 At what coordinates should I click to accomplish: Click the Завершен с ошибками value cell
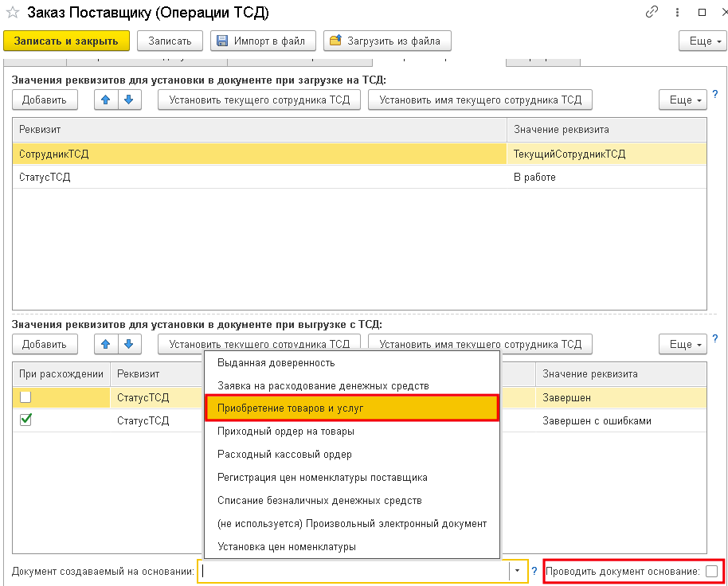(x=620, y=421)
